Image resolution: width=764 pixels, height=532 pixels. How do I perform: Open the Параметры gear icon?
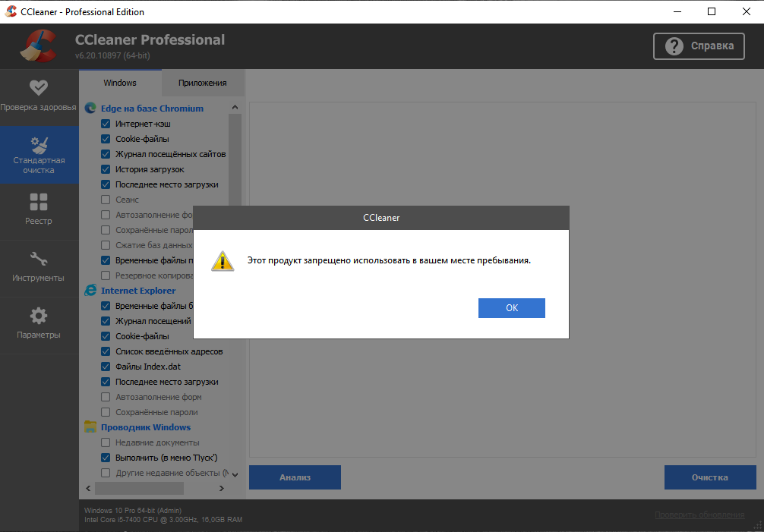(x=39, y=316)
